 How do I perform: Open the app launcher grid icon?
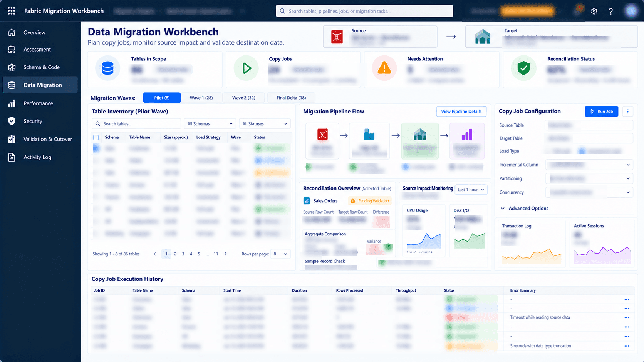(12, 11)
